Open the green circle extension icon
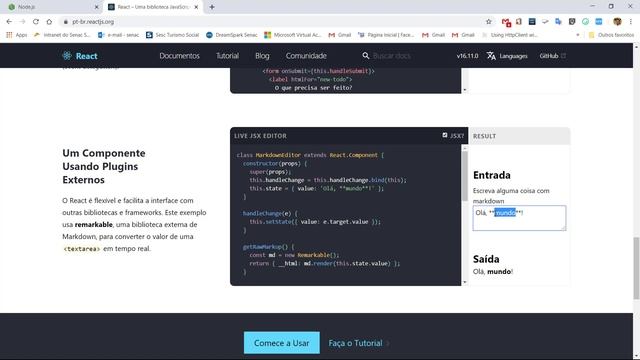 pos(585,22)
